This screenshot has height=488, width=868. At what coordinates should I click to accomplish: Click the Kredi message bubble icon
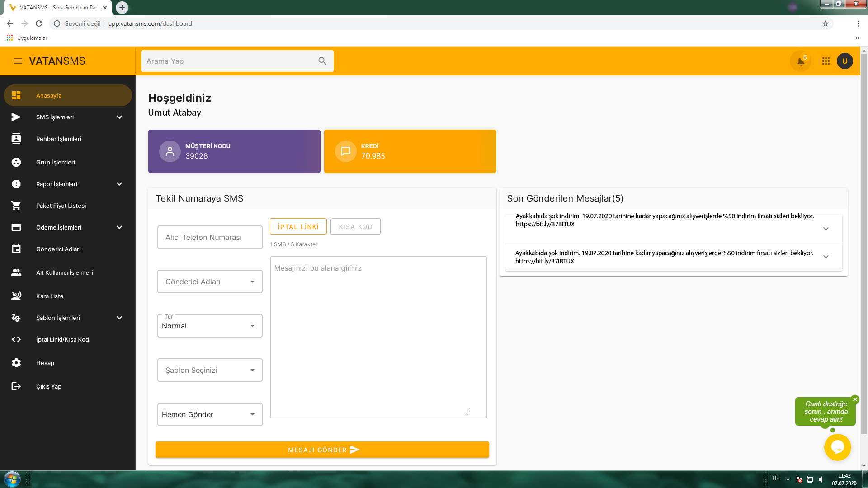tap(346, 151)
